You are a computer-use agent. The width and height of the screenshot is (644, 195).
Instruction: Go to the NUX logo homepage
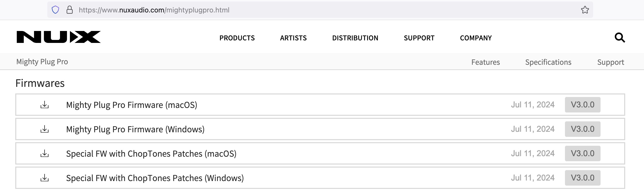[x=59, y=37]
